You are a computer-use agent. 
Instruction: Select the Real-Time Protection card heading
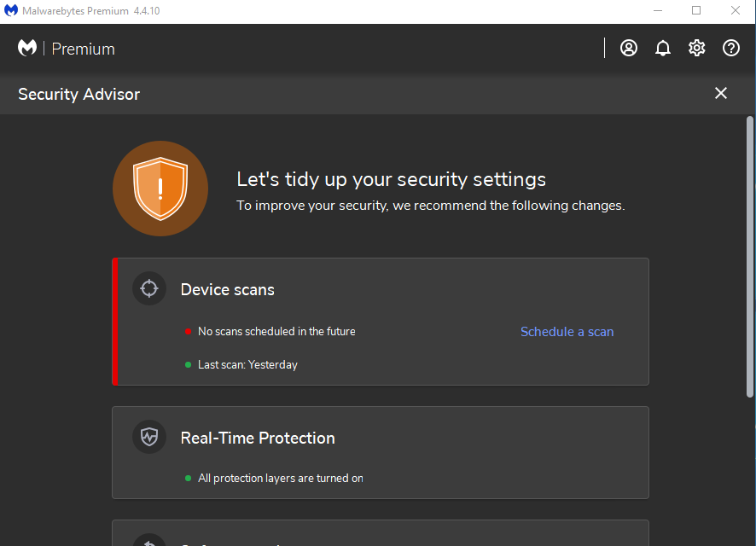tap(258, 438)
